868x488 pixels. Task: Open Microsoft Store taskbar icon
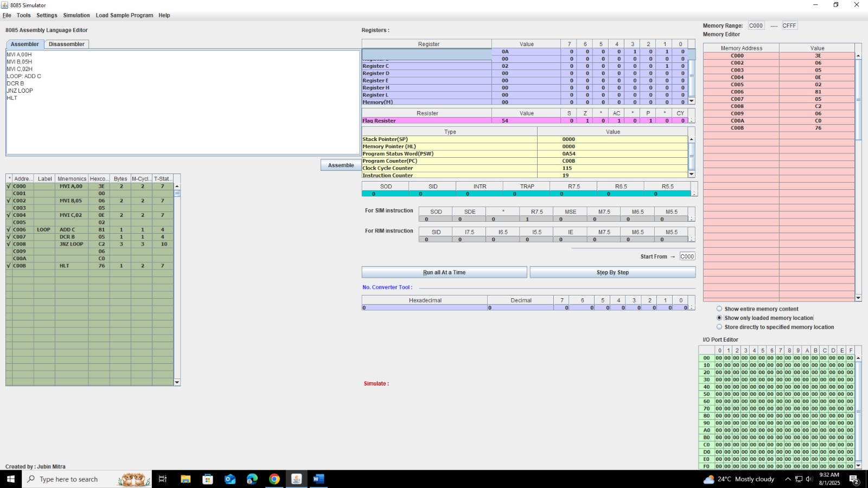pos(208,479)
